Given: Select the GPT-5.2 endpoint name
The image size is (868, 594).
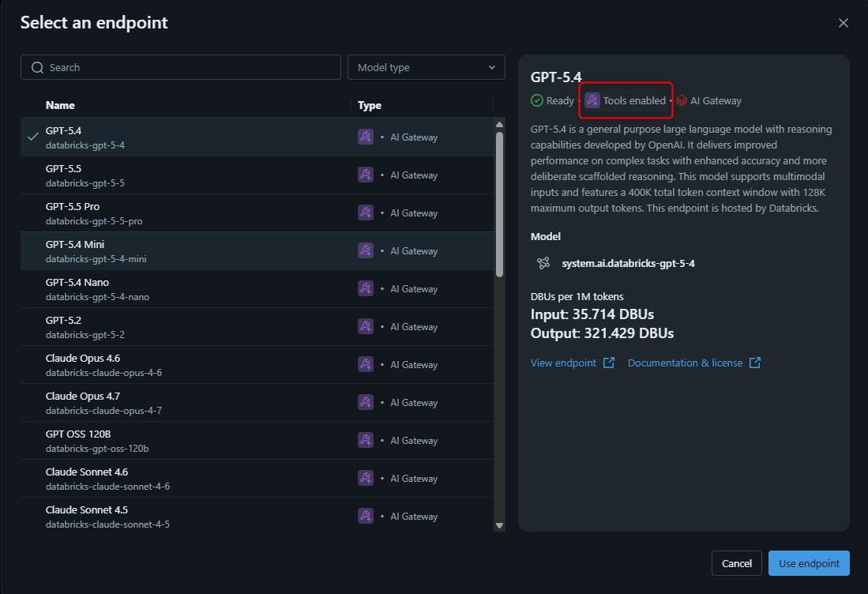Looking at the screenshot, I should click(x=63, y=320).
